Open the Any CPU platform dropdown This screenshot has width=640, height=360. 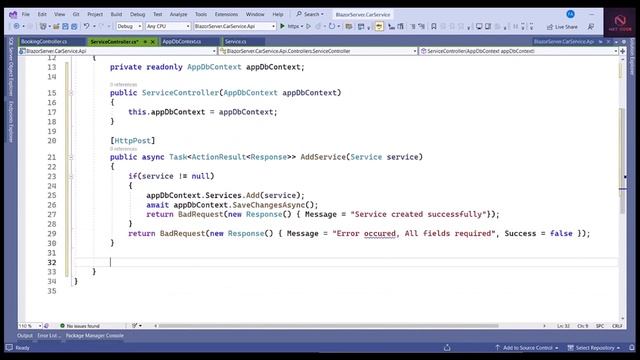click(168, 26)
